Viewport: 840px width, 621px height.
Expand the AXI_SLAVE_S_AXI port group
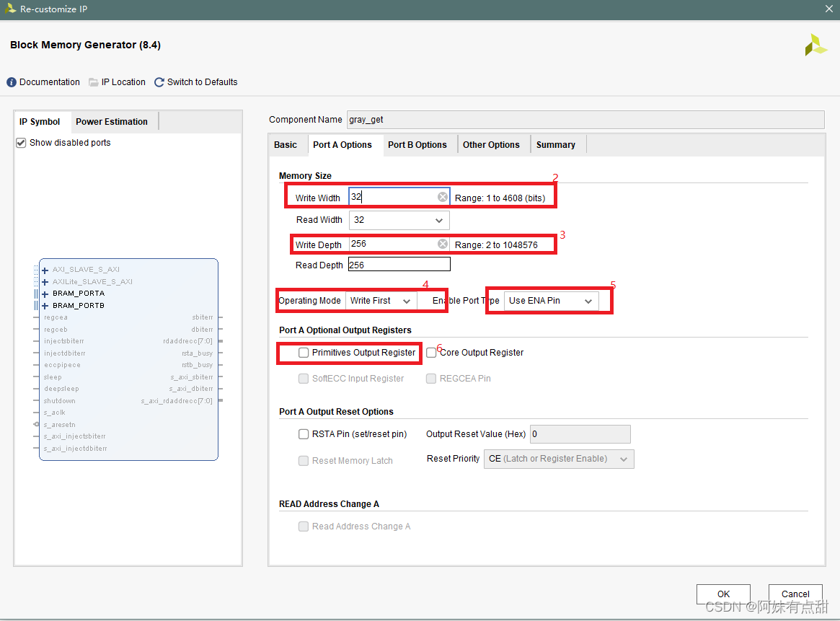pyautogui.click(x=45, y=270)
